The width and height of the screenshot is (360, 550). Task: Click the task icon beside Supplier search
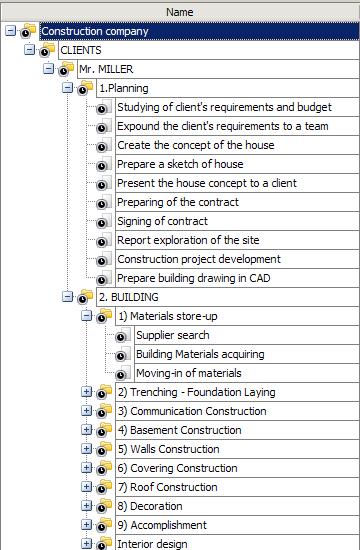(x=124, y=335)
